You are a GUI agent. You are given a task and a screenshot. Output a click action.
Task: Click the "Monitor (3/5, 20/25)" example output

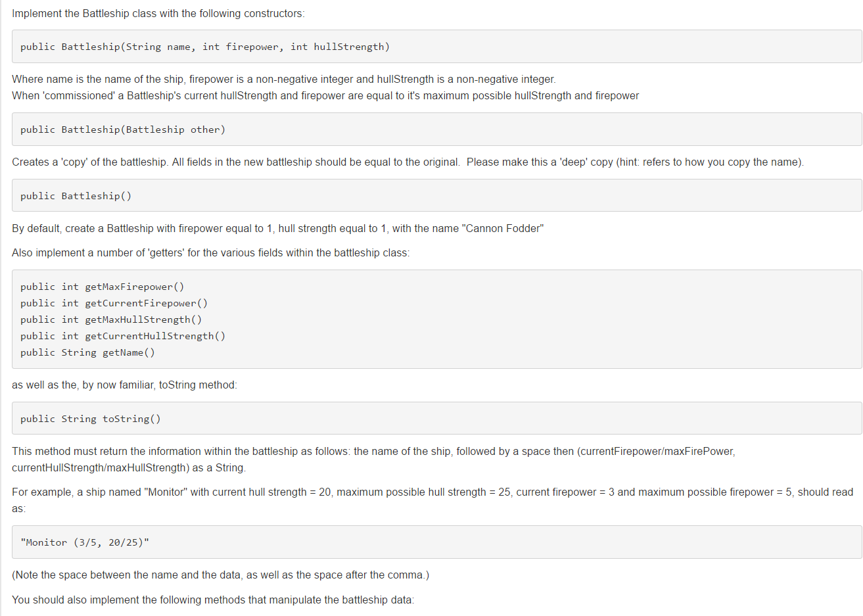pyautogui.click(x=85, y=542)
